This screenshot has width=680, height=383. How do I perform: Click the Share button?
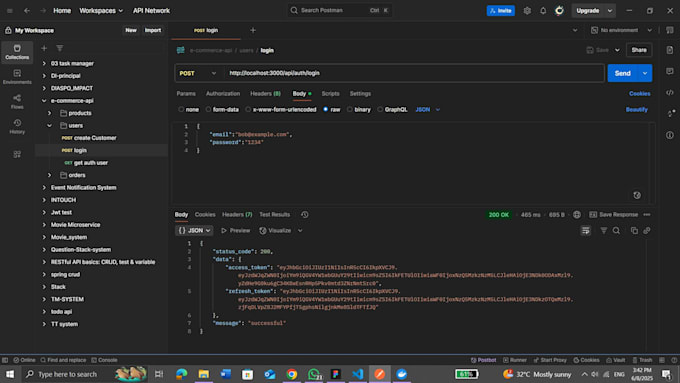tap(639, 50)
